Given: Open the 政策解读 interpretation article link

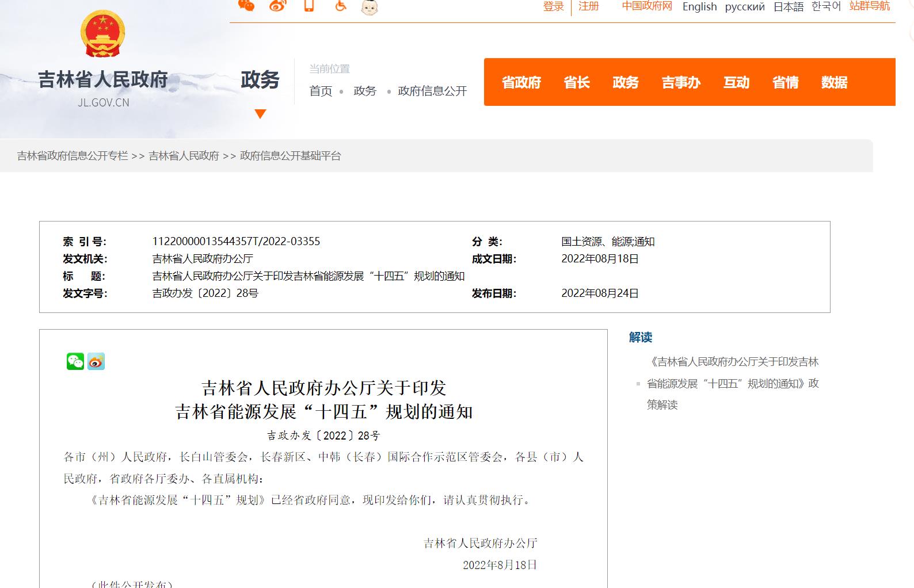Looking at the screenshot, I should click(x=733, y=383).
